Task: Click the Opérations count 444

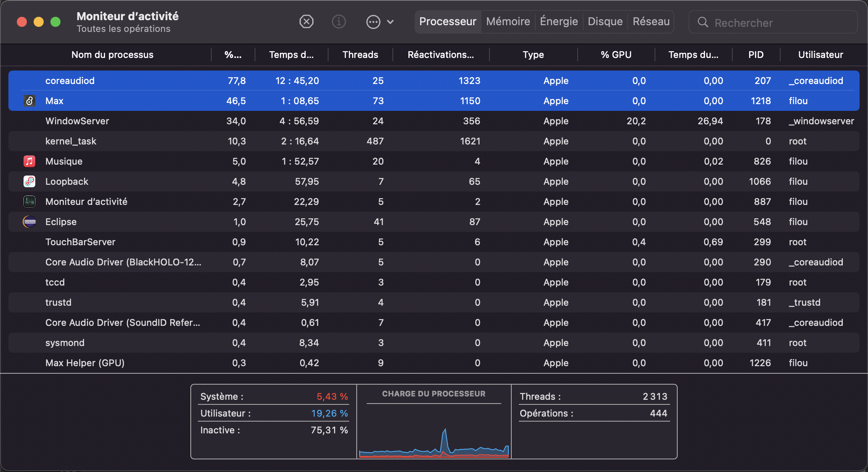Action: [659, 413]
